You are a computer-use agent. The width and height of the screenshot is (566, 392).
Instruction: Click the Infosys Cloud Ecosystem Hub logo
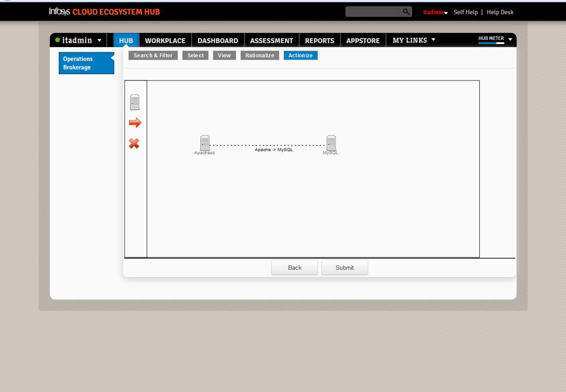coord(104,12)
